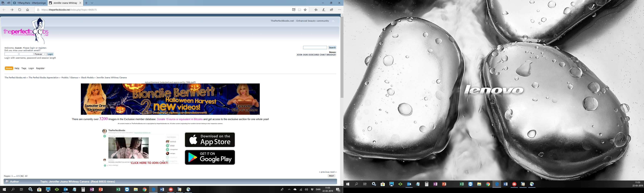Open File Explorer on the Lenovo-wallpaper taskbar
Screen dimensions: 644x193
(x=479, y=184)
